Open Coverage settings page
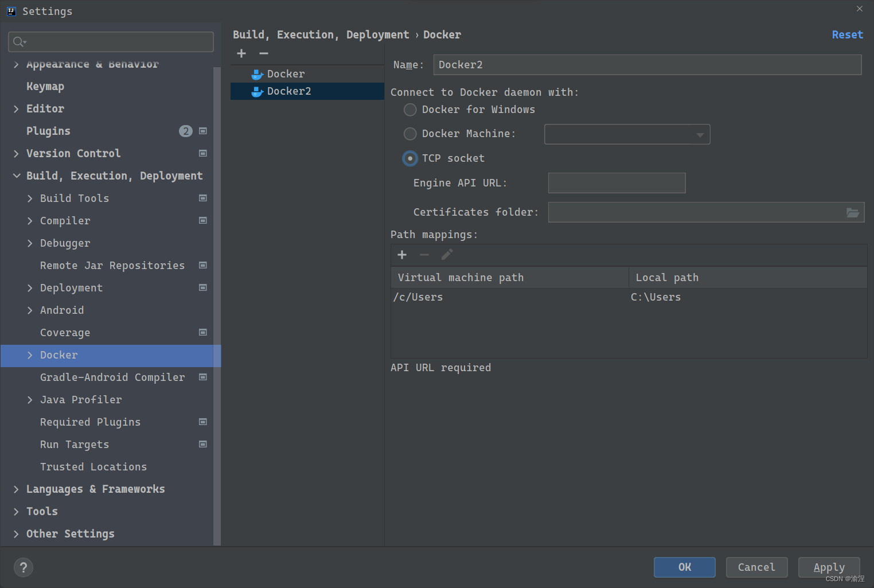The image size is (874, 588). tap(65, 333)
